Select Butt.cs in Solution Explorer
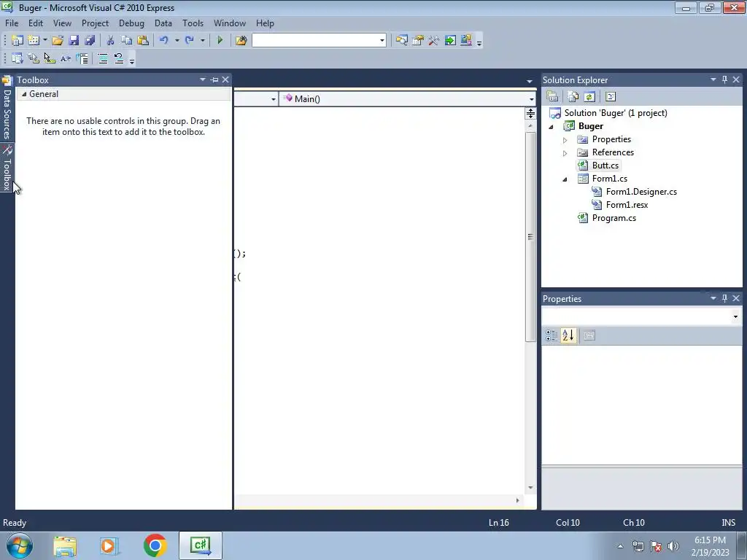Screen dimensions: 747x560 click(x=605, y=166)
